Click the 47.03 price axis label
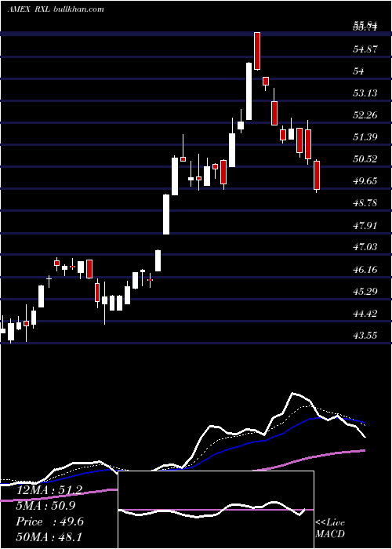This screenshot has width=392, height=549. pyautogui.click(x=365, y=247)
